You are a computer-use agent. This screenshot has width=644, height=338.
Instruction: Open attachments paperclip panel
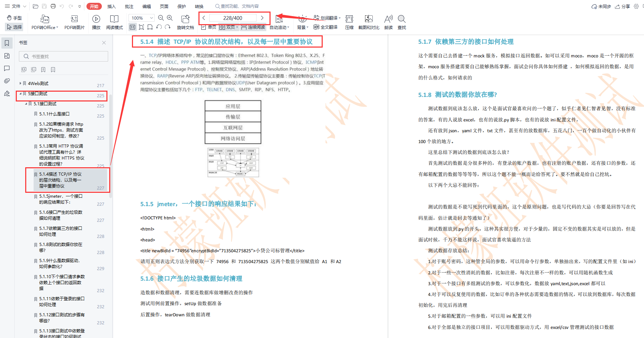click(7, 81)
